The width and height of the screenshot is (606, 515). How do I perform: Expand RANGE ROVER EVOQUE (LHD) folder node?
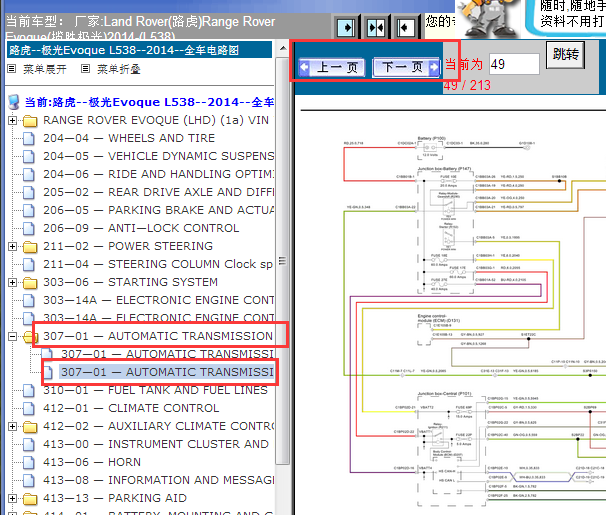pos(12,121)
